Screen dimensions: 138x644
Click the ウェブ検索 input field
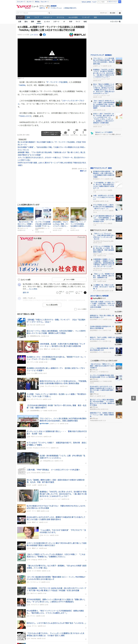coord(102,2)
